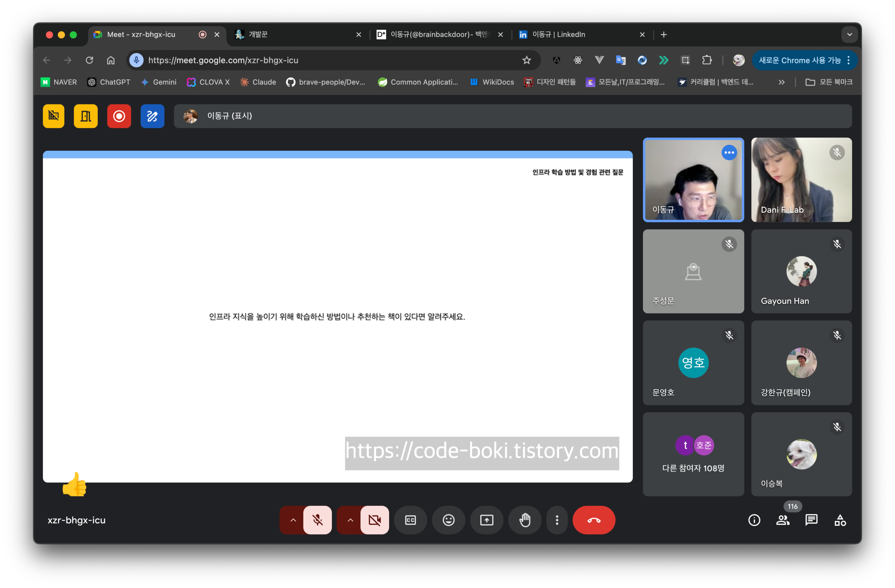Click the red leave call button
The width and height of the screenshot is (895, 588).
[x=593, y=520]
